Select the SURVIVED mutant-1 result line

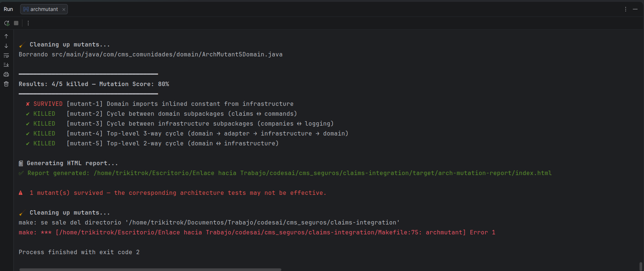(x=160, y=104)
